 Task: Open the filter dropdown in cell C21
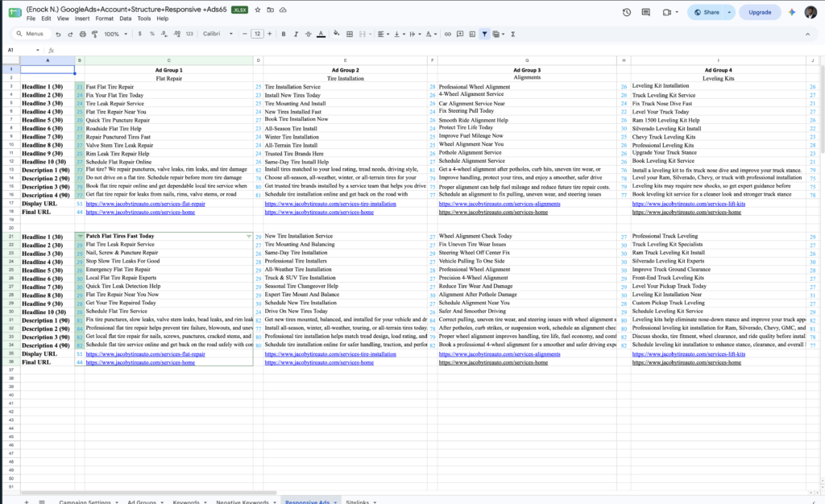[249, 237]
